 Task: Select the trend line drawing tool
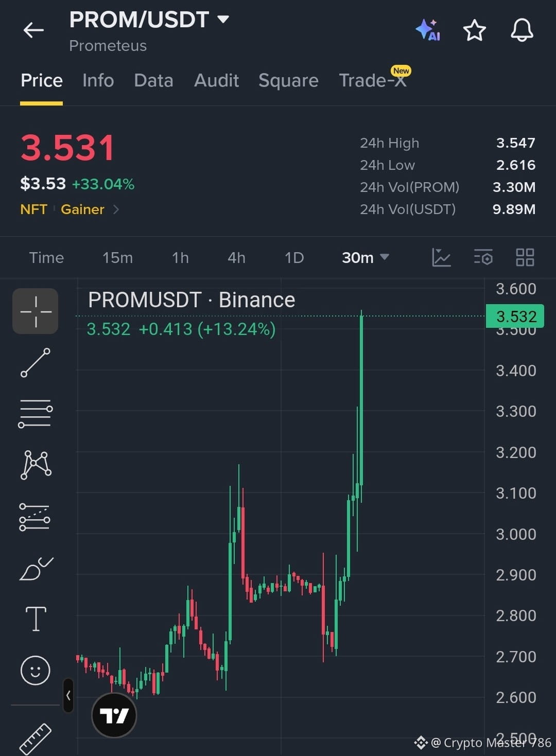click(36, 363)
